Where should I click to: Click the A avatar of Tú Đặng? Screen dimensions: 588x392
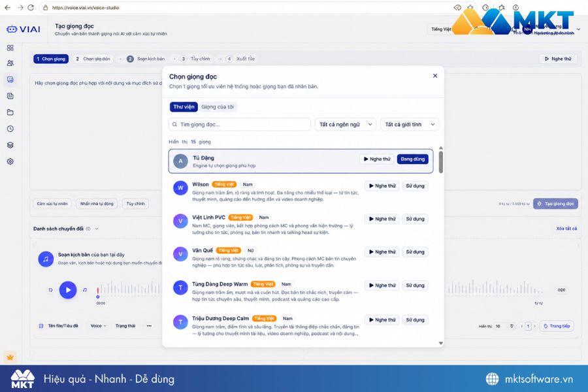(x=180, y=161)
